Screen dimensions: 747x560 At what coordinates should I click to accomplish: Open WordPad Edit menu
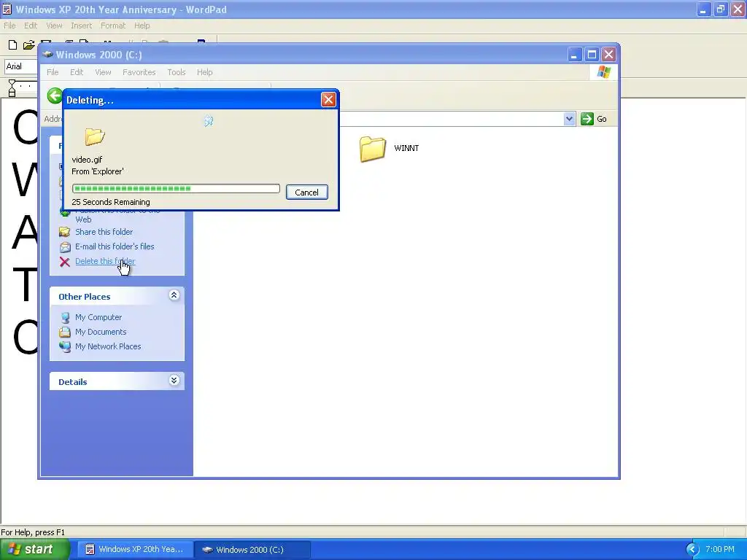coord(31,26)
